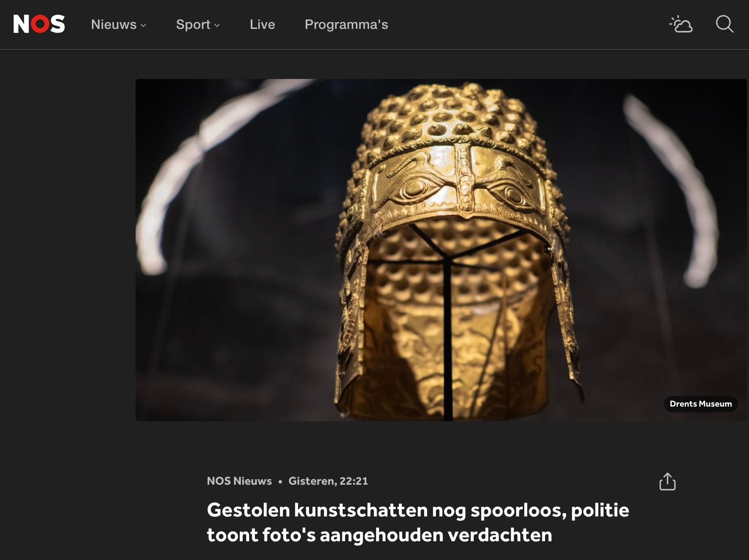Expand the Sport dropdown chevron
749x560 pixels.
(x=217, y=25)
